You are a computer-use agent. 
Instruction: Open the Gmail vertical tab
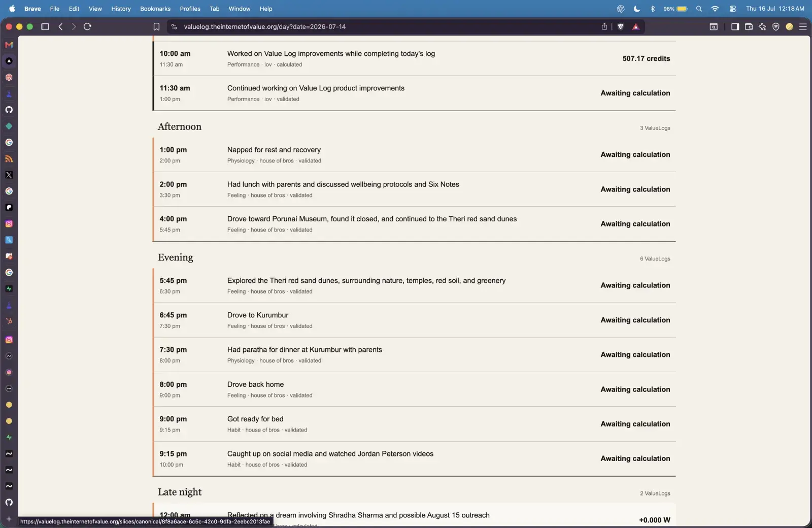pos(9,45)
